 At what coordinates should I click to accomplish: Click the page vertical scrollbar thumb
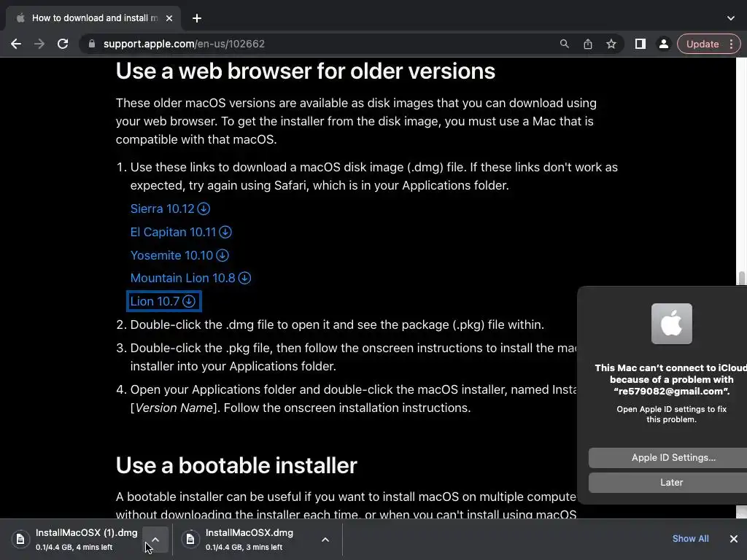pos(741,278)
